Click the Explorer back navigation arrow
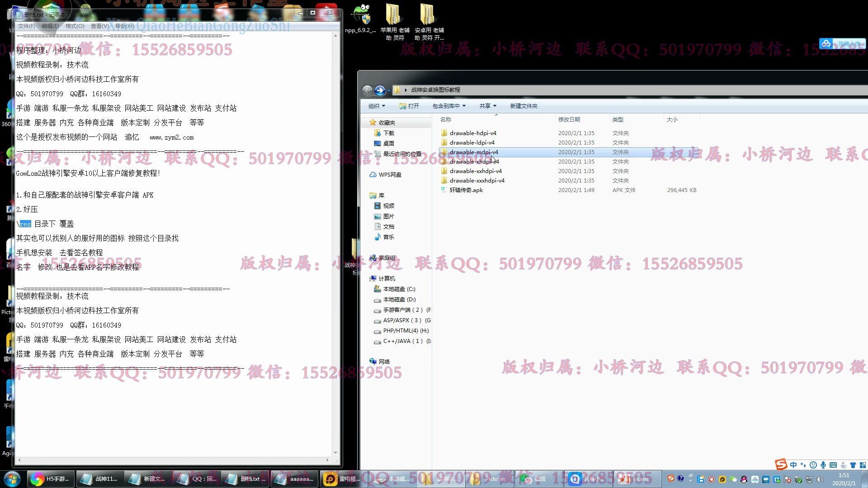Screen dimensions: 868x488 pyautogui.click(x=367, y=90)
